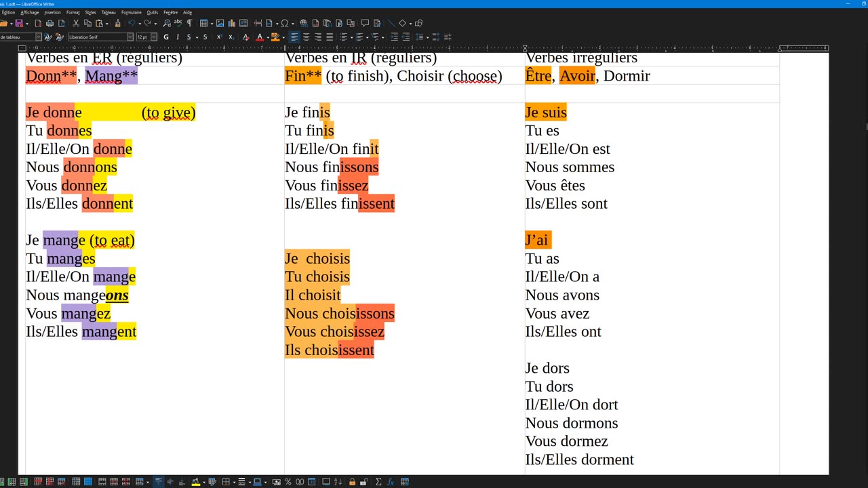This screenshot has width=868, height=488.
Task: Click the Insert line tool icon
Action: coord(391,23)
